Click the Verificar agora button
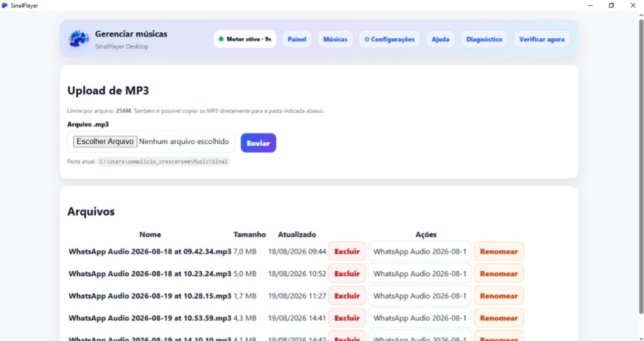Viewport: 644px width, 341px height. pos(542,39)
